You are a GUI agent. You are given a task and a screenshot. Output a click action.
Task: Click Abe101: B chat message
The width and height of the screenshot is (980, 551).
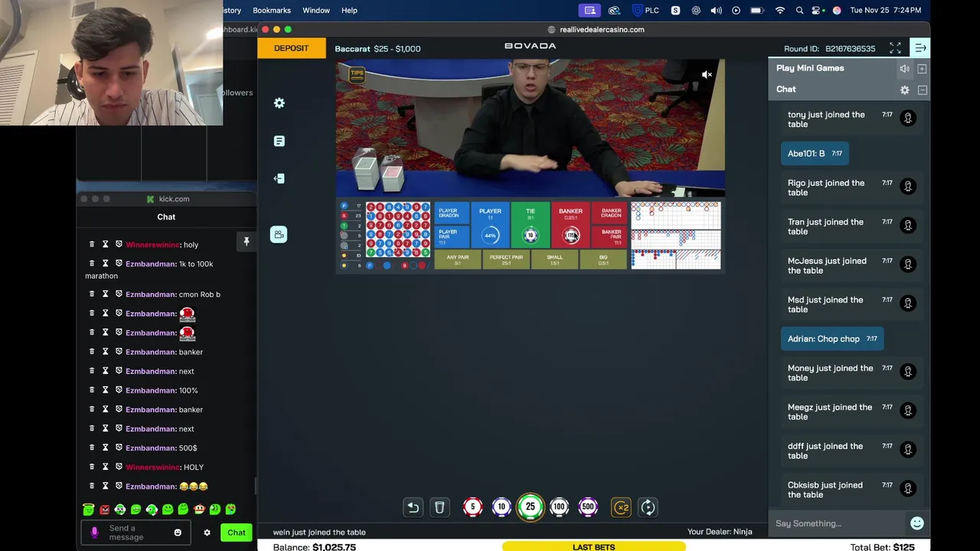tap(816, 153)
